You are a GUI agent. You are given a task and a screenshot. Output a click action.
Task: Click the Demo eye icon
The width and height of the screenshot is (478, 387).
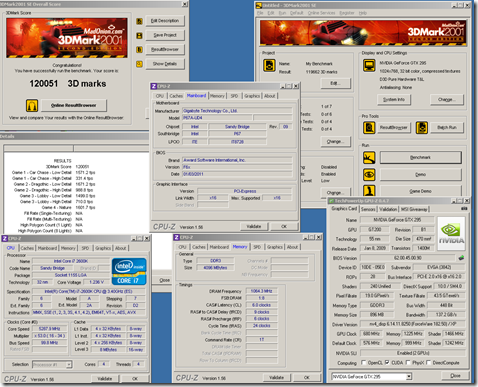[369, 174]
